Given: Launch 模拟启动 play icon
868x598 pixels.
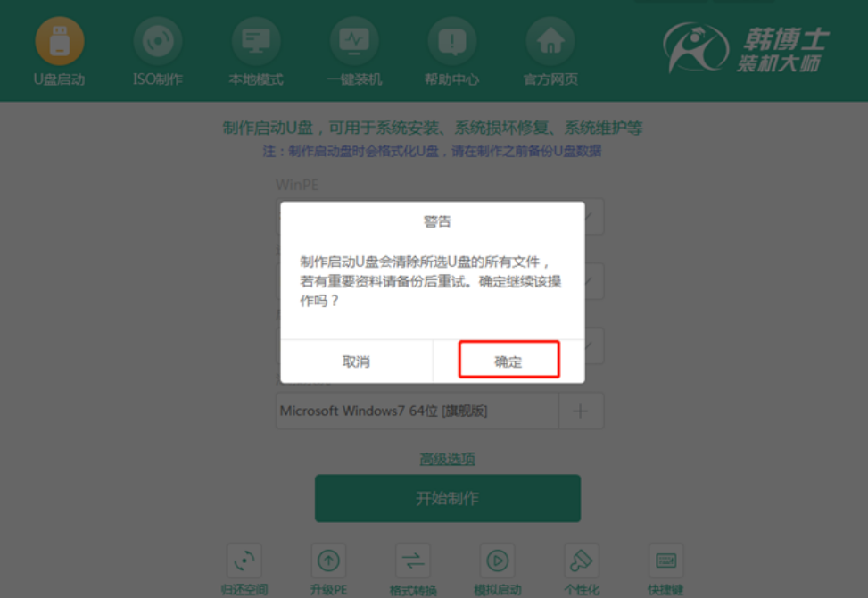Looking at the screenshot, I should tap(497, 561).
